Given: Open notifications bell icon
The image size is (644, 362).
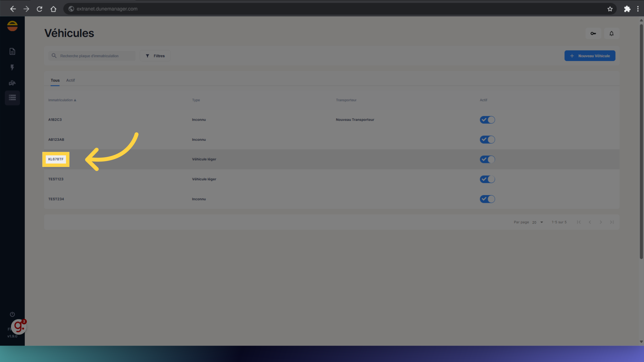Looking at the screenshot, I should [611, 34].
